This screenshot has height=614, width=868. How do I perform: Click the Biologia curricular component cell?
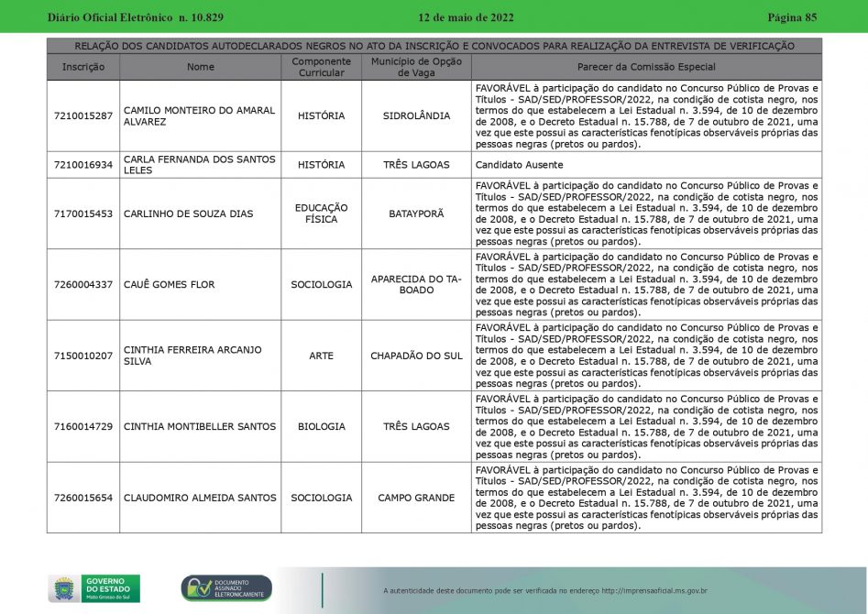tap(321, 427)
